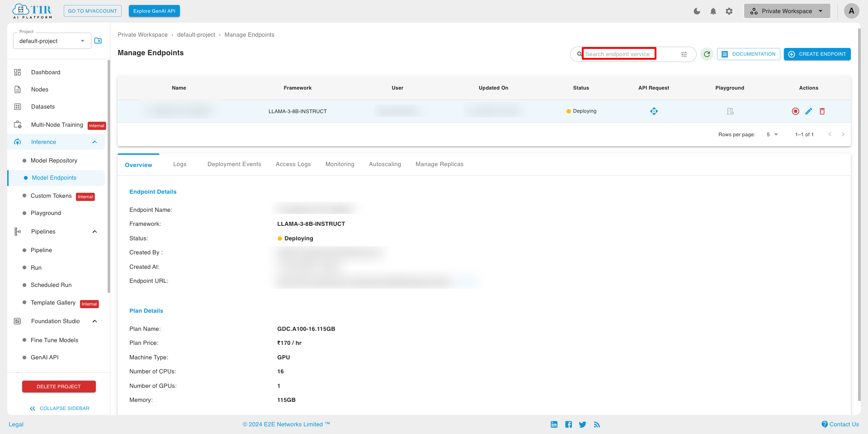Open LinkedIn footer icon

click(x=554, y=424)
